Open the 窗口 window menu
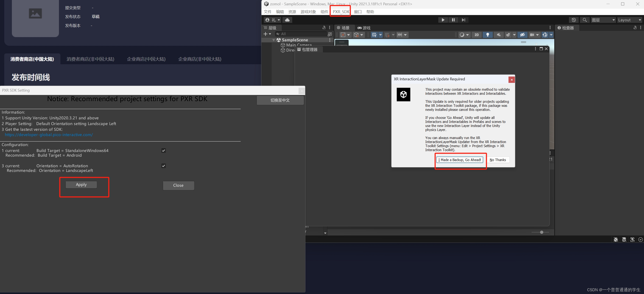 (x=358, y=12)
